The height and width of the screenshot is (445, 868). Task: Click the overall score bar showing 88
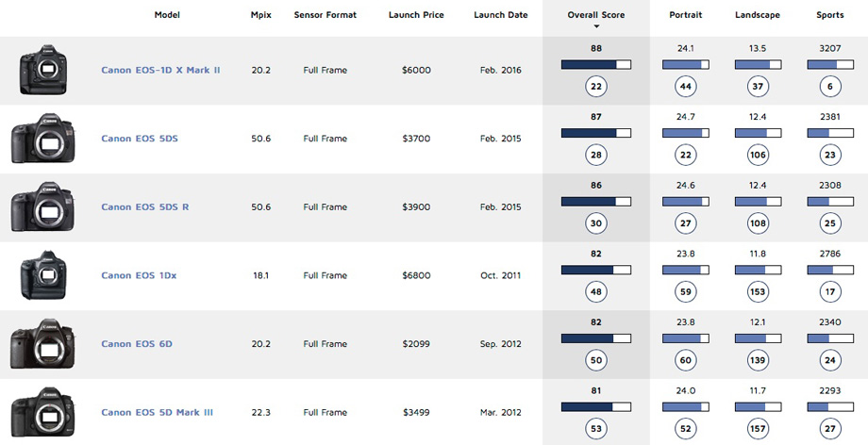pyautogui.click(x=596, y=65)
